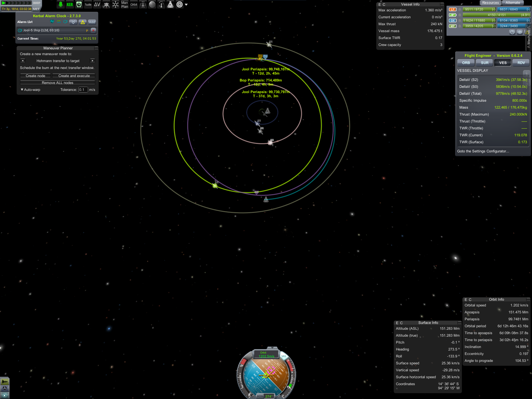
Task: Open the KER Kerbal Engineer toolbar button
Action: click(x=70, y=4)
